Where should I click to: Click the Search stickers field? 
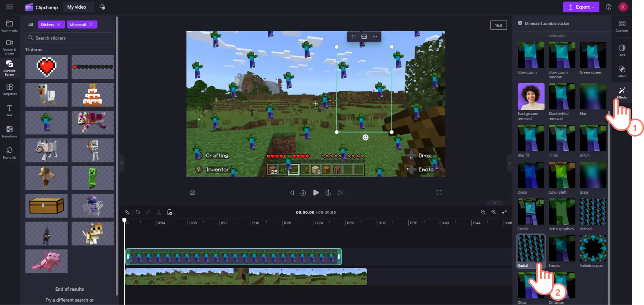70,38
